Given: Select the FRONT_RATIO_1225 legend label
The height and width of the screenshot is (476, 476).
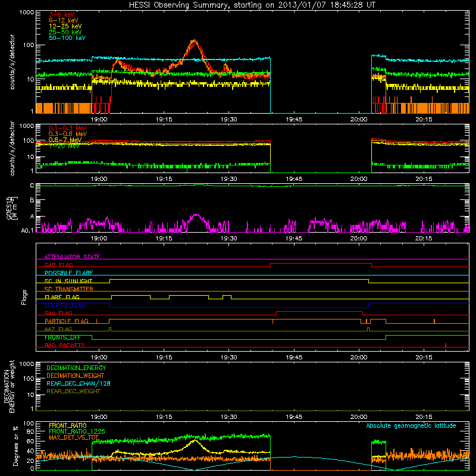Looking at the screenshot, I should tap(77, 431).
